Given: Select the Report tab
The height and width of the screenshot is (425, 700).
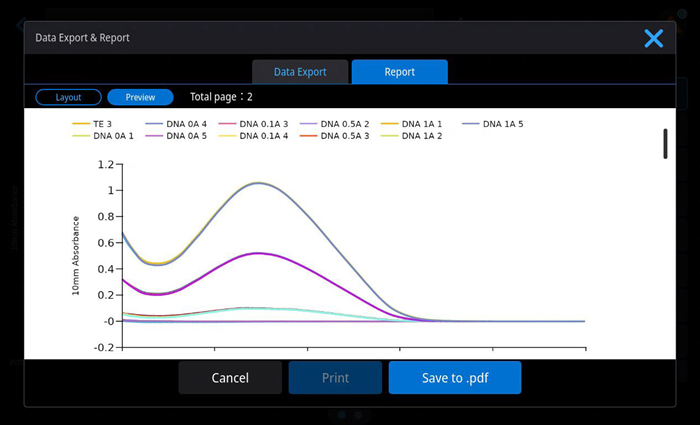Looking at the screenshot, I should tap(399, 72).
